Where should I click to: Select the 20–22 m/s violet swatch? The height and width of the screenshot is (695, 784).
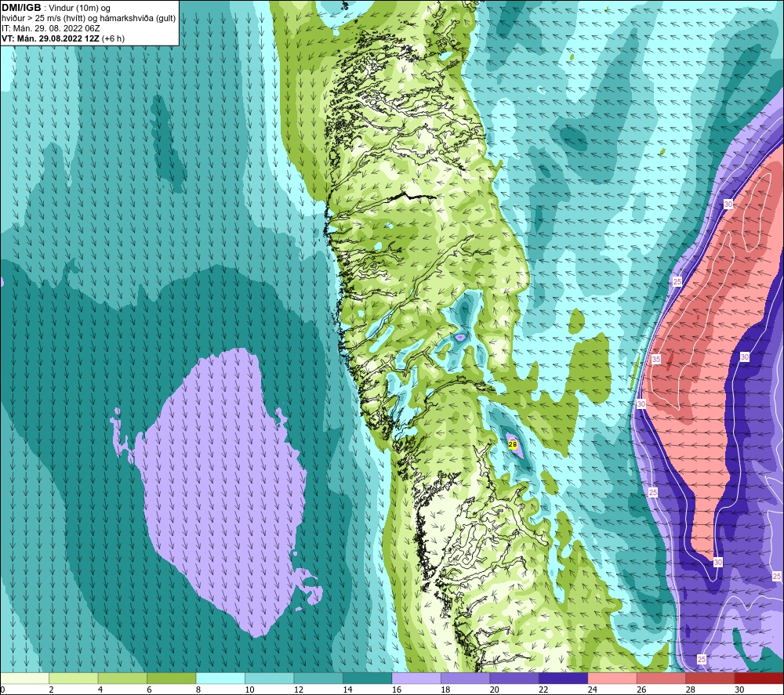click(514, 678)
